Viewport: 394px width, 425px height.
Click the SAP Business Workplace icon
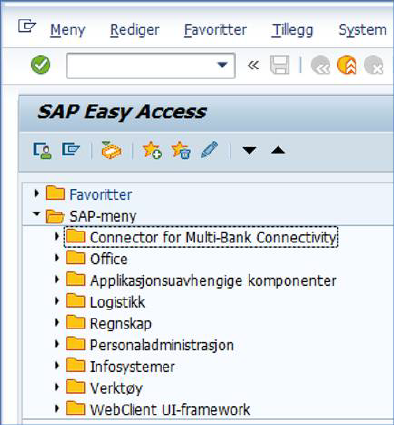pos(111,150)
